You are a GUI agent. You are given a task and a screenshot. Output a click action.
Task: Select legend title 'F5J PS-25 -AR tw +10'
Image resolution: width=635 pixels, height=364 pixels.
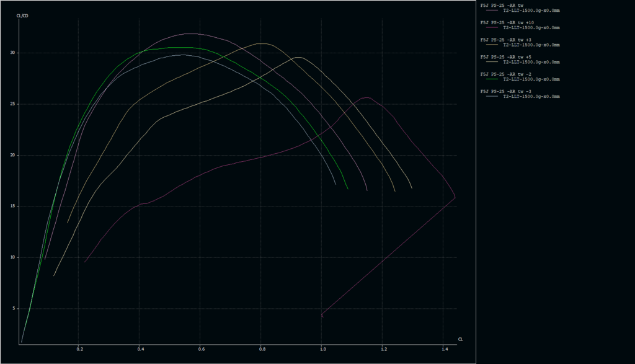point(505,22)
